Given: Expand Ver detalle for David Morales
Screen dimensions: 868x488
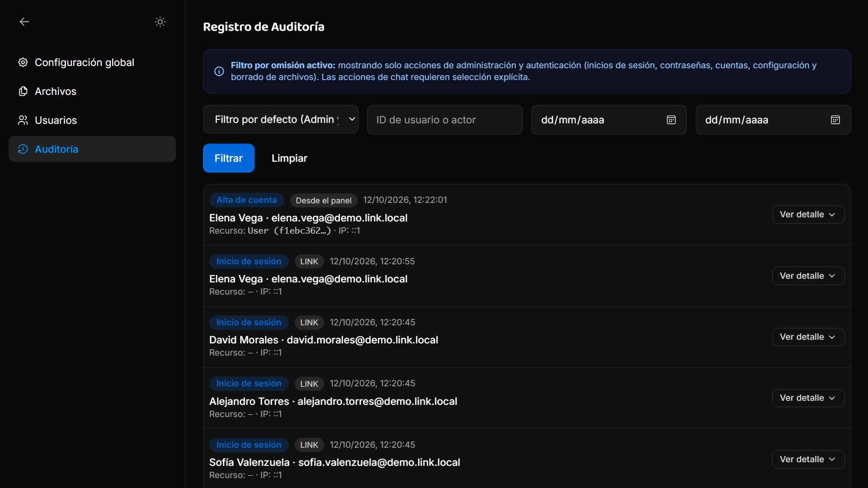Looking at the screenshot, I should pyautogui.click(x=808, y=337).
